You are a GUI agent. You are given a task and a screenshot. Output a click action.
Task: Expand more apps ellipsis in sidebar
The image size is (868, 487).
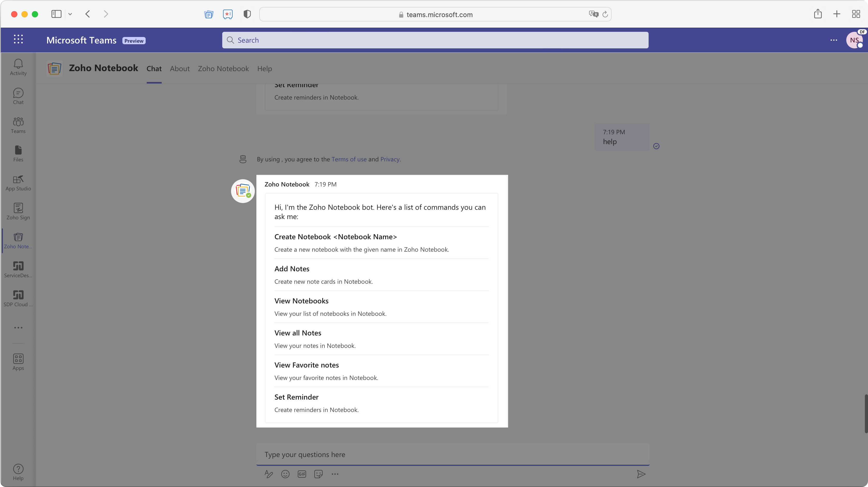18,327
